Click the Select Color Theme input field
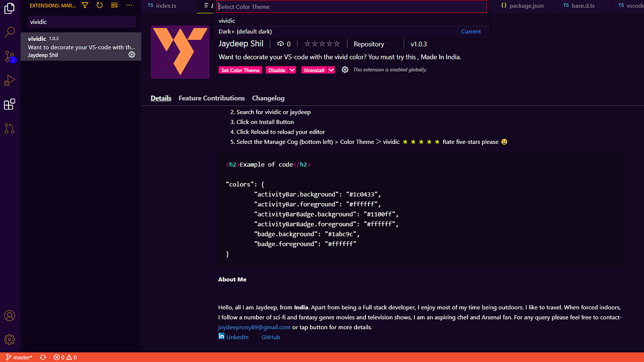This screenshot has width=644, height=362. (x=352, y=6)
